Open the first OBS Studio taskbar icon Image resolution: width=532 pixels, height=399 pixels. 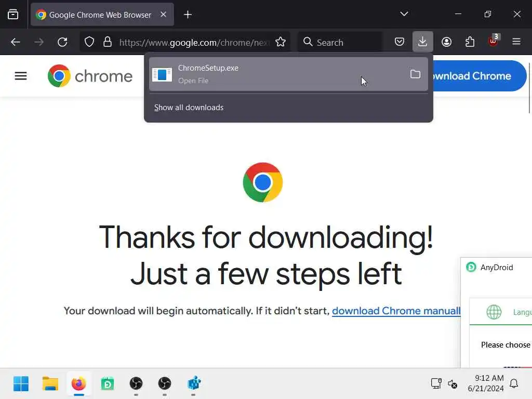point(136,384)
